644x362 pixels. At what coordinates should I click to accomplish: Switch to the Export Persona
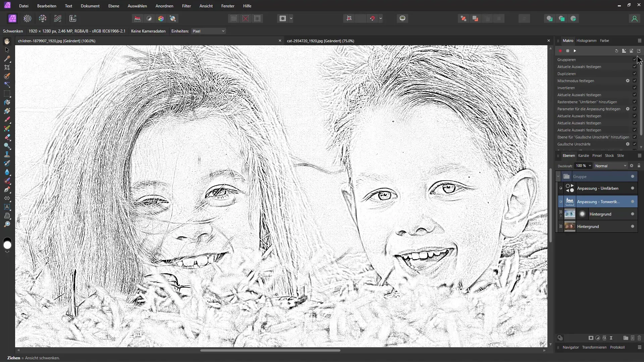[73, 18]
